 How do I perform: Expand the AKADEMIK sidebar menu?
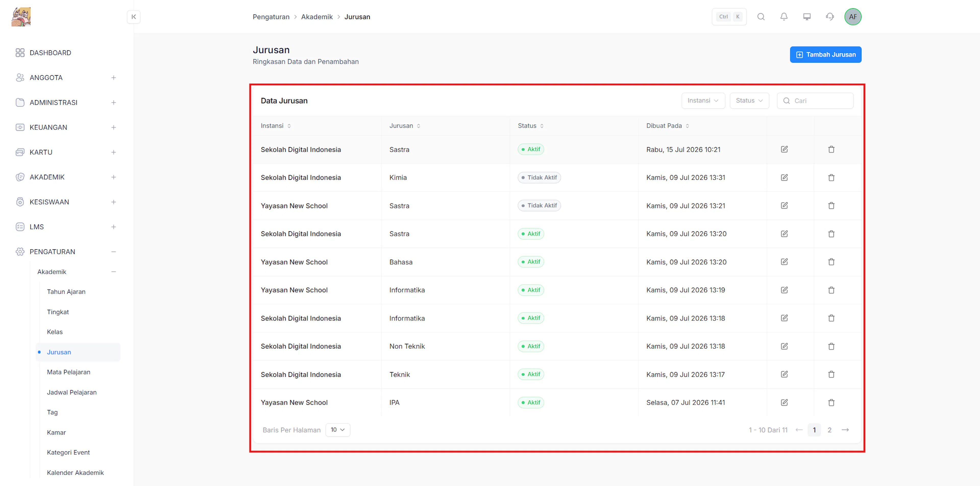click(113, 177)
